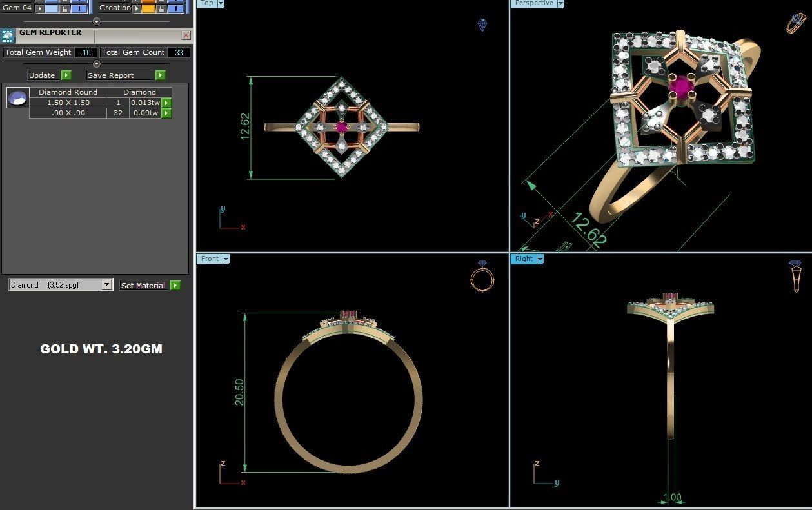Screen dimensions: 812x510
Task: Click the Gem 04 layer name
Action: coord(17,8)
